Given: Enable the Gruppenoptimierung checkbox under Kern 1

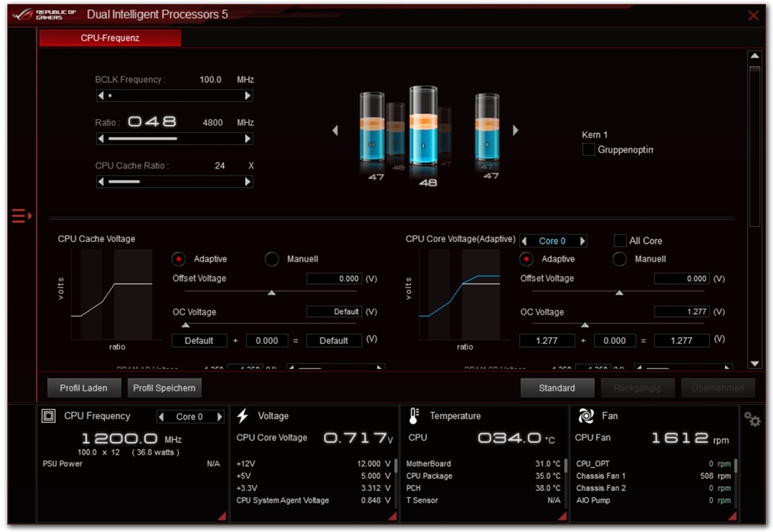Looking at the screenshot, I should (x=588, y=149).
